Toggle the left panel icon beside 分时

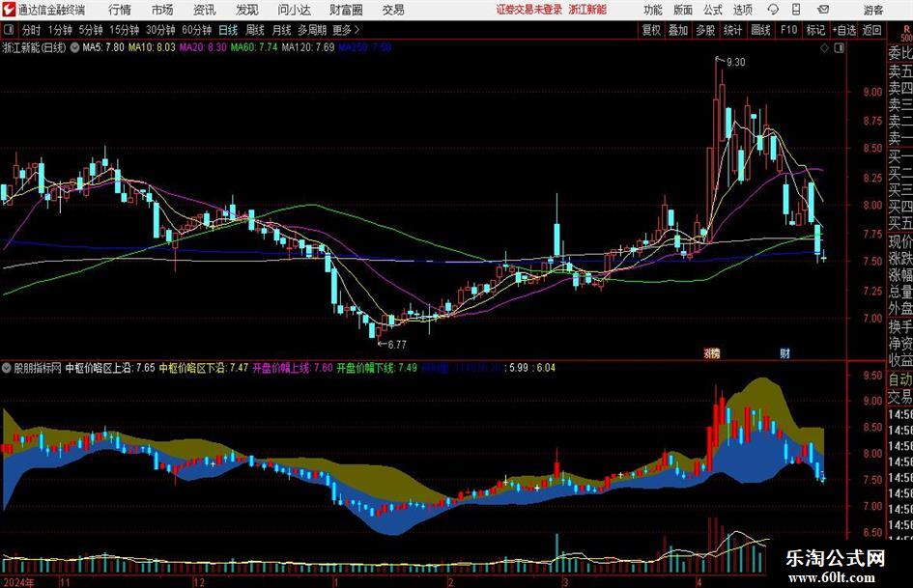click(x=8, y=30)
